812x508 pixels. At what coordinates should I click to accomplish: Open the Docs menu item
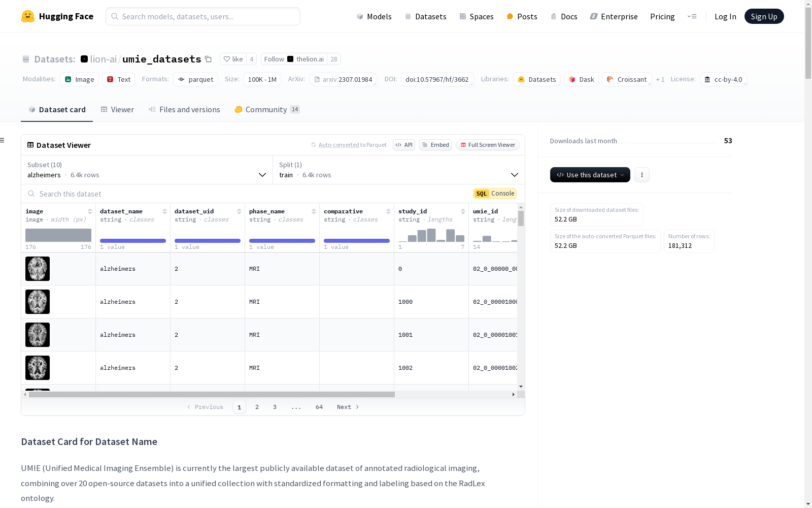pyautogui.click(x=564, y=16)
